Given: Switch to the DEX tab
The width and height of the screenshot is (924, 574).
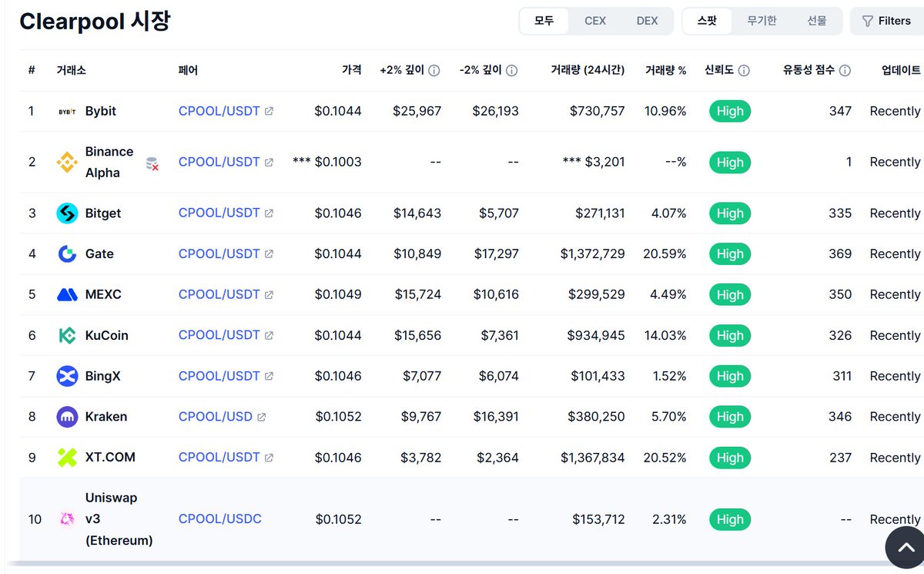Looking at the screenshot, I should click(648, 21).
